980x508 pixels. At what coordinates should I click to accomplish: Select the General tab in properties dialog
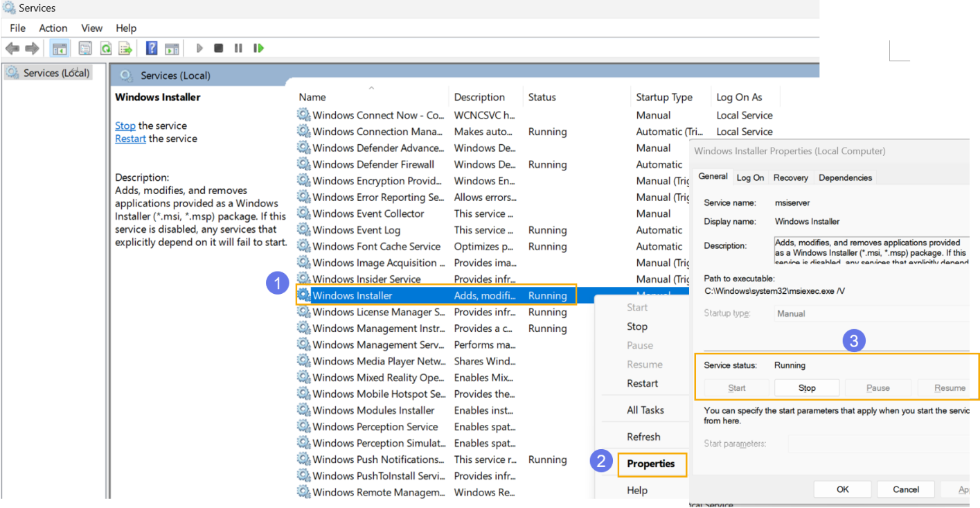coord(713,176)
